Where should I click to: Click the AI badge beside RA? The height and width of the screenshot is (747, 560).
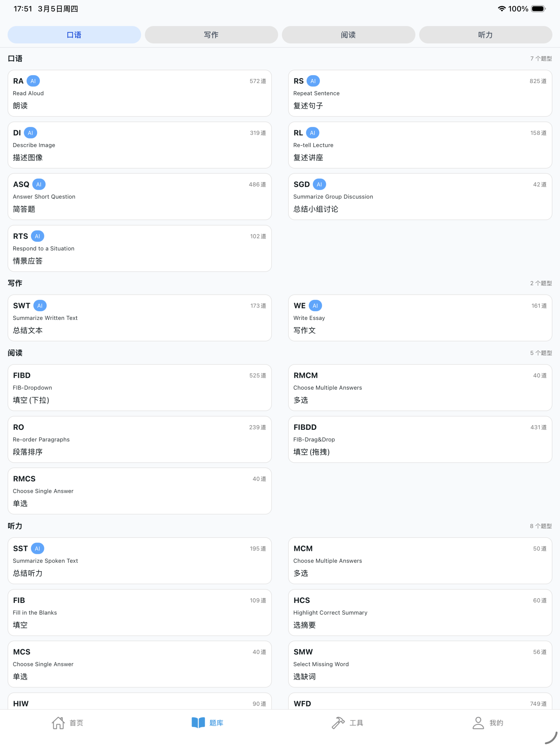tap(33, 81)
